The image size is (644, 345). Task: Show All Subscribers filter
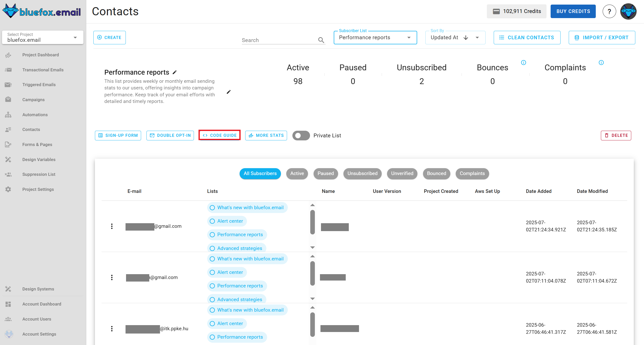coord(260,174)
